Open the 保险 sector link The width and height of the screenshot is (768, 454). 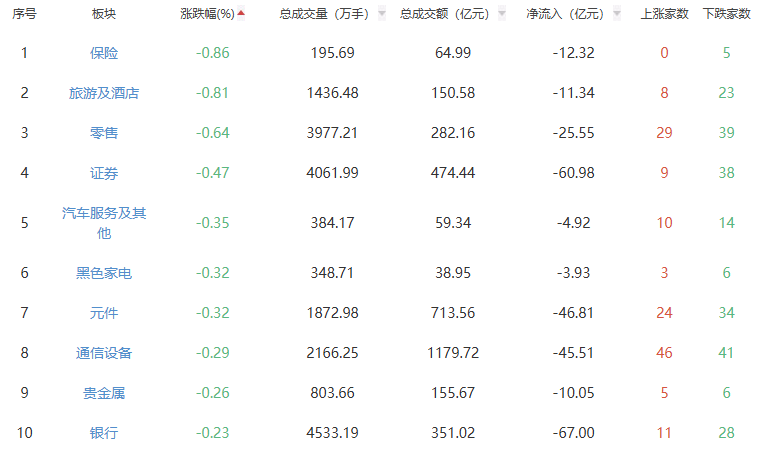(103, 52)
